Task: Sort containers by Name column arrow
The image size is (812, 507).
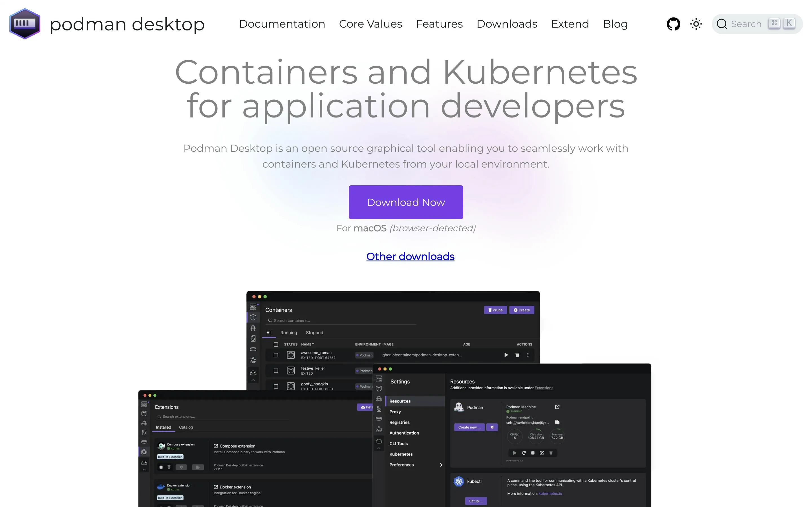Action: tap(313, 344)
